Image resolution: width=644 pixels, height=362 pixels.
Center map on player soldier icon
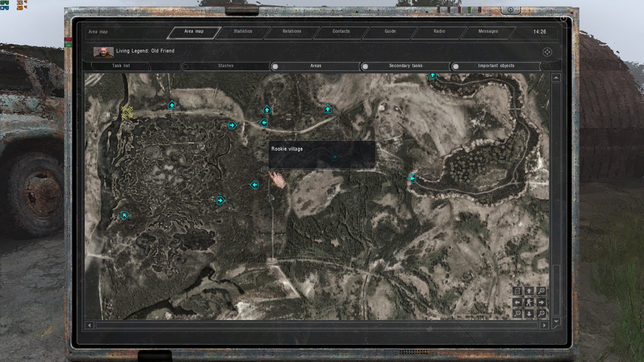(529, 302)
